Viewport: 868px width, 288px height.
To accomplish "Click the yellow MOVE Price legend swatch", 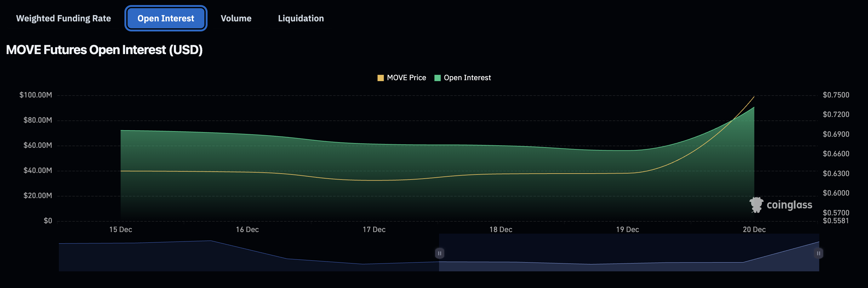I will point(380,78).
